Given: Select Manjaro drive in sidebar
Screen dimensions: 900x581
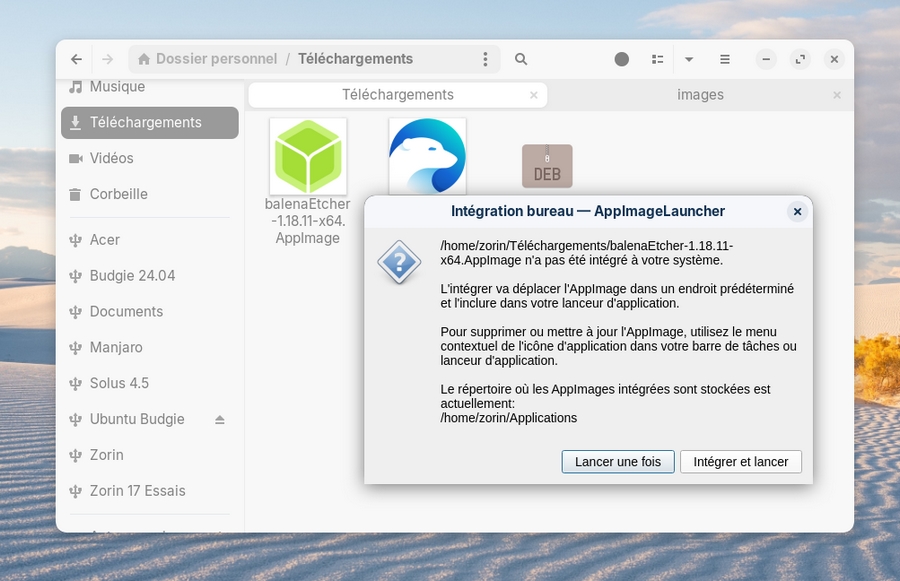Looking at the screenshot, I should tap(116, 347).
